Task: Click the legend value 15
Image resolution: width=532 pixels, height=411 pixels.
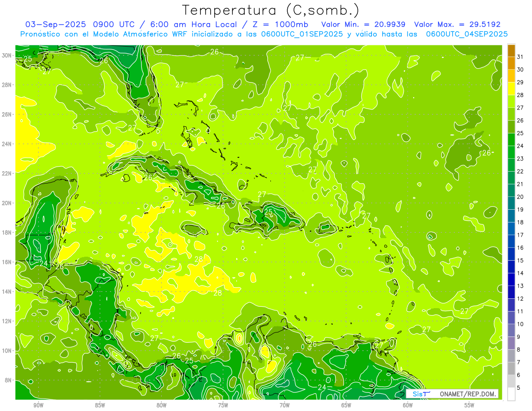Action: click(520, 260)
